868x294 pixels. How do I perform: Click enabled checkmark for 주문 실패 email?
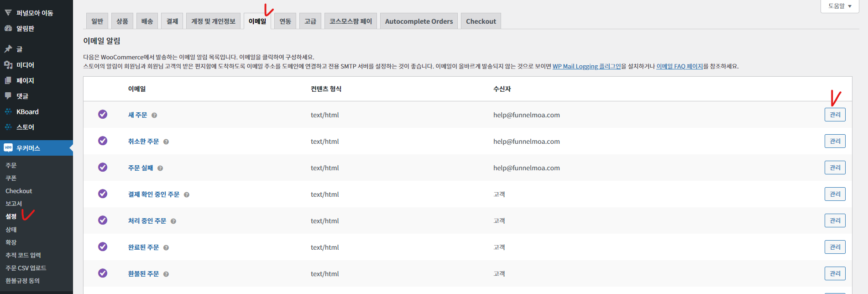tap(103, 167)
